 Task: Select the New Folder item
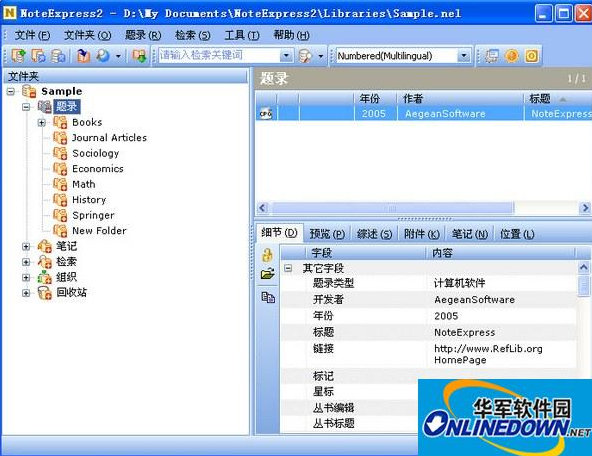[99, 231]
